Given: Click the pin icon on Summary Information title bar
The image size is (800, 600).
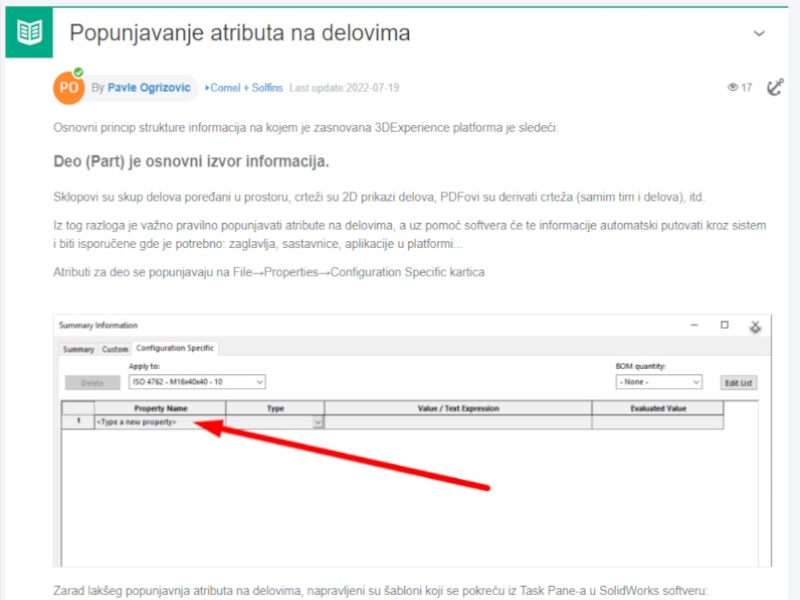Looking at the screenshot, I should [756, 325].
